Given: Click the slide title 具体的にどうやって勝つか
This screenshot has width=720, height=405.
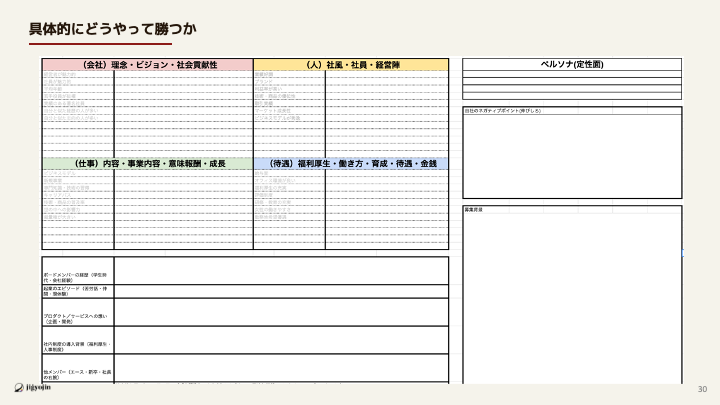Looking at the screenshot, I should (98, 28).
